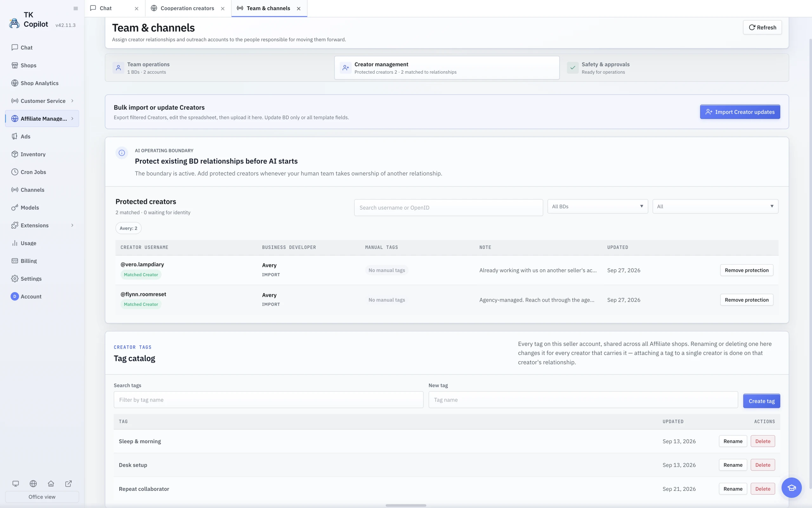Click the Refresh button
The height and width of the screenshot is (508, 812).
pyautogui.click(x=762, y=28)
